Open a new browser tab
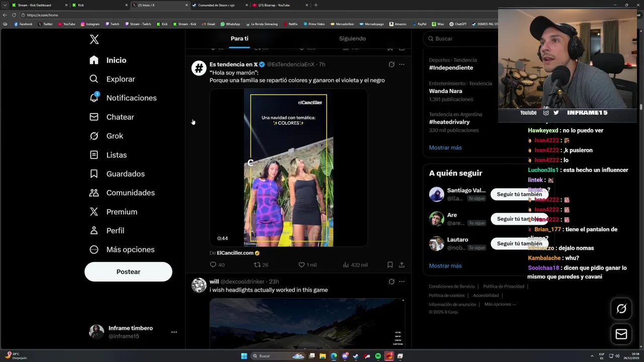The image size is (644, 362). click(x=316, y=5)
